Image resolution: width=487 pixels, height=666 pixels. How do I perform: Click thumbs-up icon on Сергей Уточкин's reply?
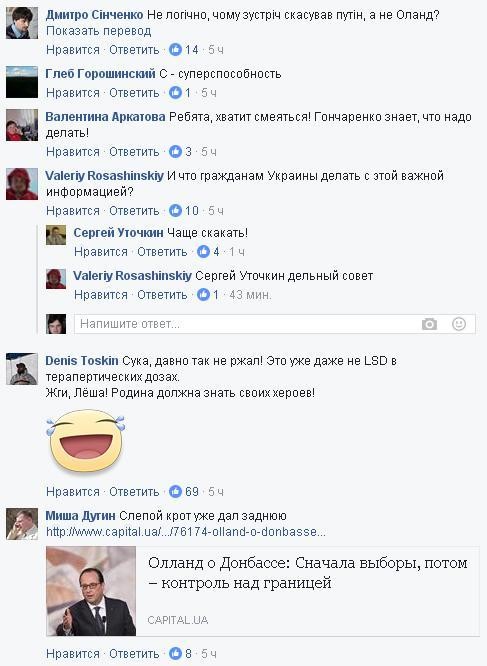(203, 252)
